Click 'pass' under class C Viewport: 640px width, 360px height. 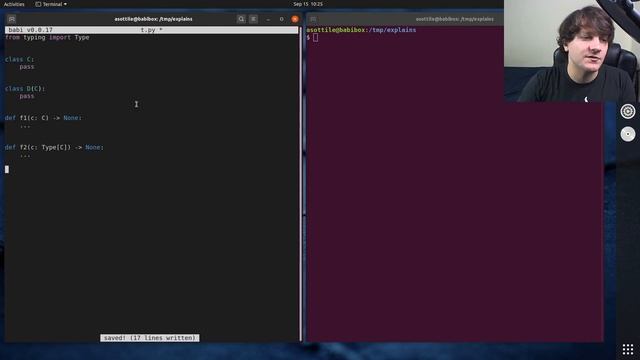tap(27, 67)
